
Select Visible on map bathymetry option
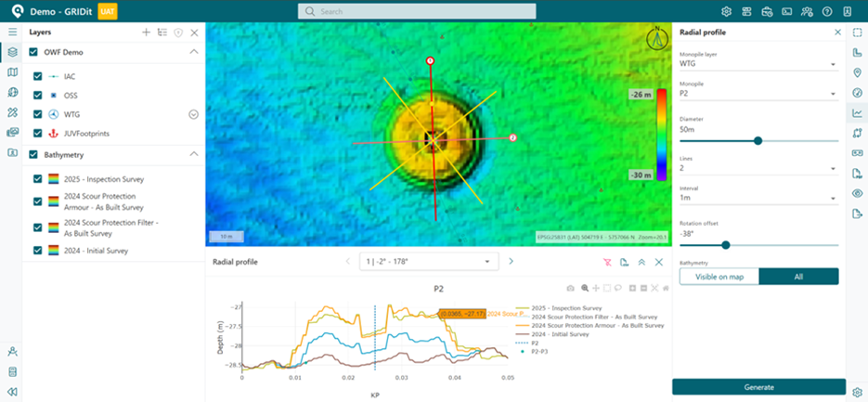pyautogui.click(x=719, y=277)
